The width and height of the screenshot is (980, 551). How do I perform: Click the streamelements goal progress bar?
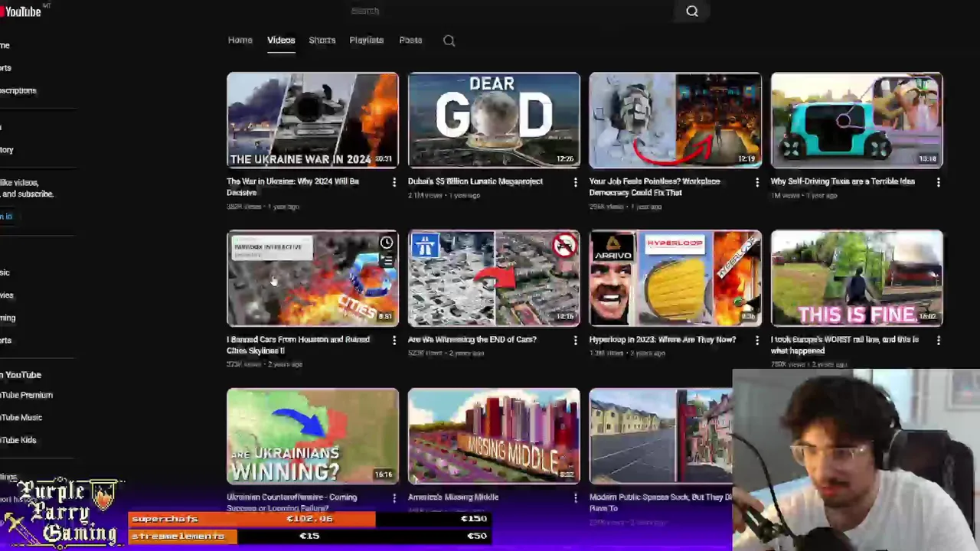pyautogui.click(x=310, y=536)
